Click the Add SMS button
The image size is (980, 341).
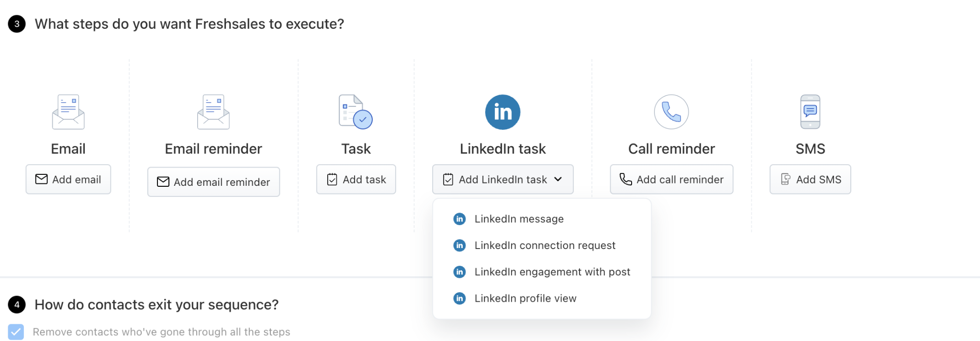pyautogui.click(x=810, y=180)
